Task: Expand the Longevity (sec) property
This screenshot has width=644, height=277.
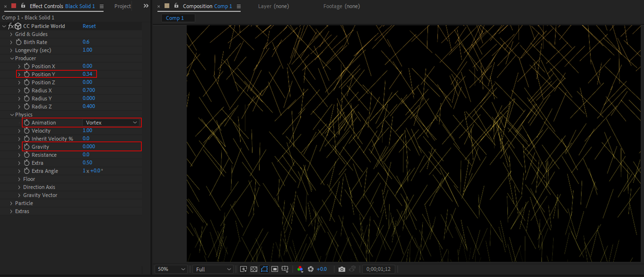Action: point(11,50)
